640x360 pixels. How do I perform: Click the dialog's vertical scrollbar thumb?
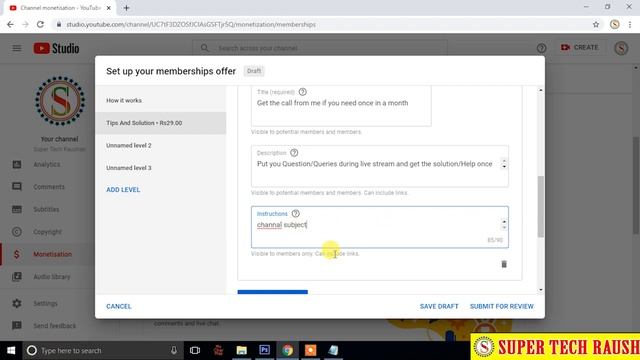pos(541,207)
